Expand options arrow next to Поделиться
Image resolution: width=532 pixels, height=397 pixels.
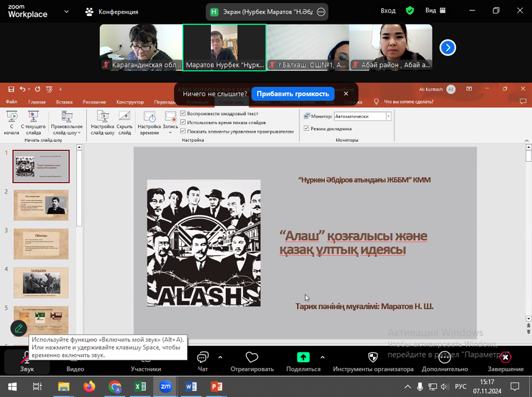pyautogui.click(x=322, y=357)
